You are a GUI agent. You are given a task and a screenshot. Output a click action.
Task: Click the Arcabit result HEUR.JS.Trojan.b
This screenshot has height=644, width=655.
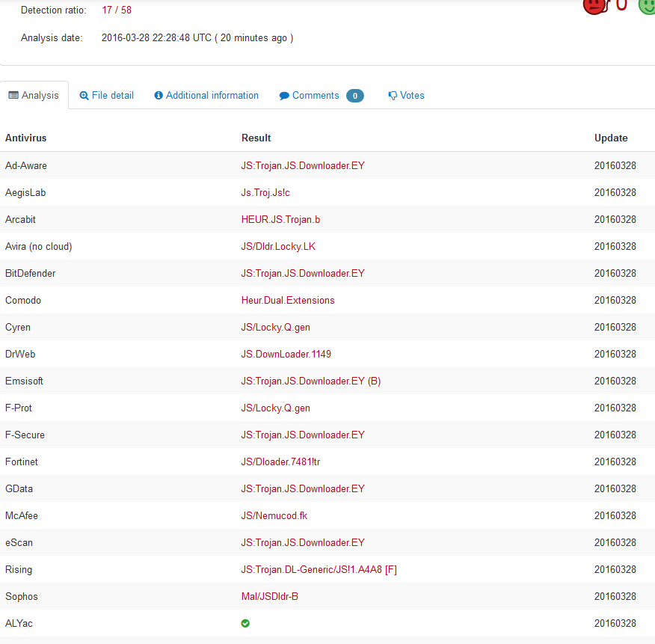[x=280, y=219]
